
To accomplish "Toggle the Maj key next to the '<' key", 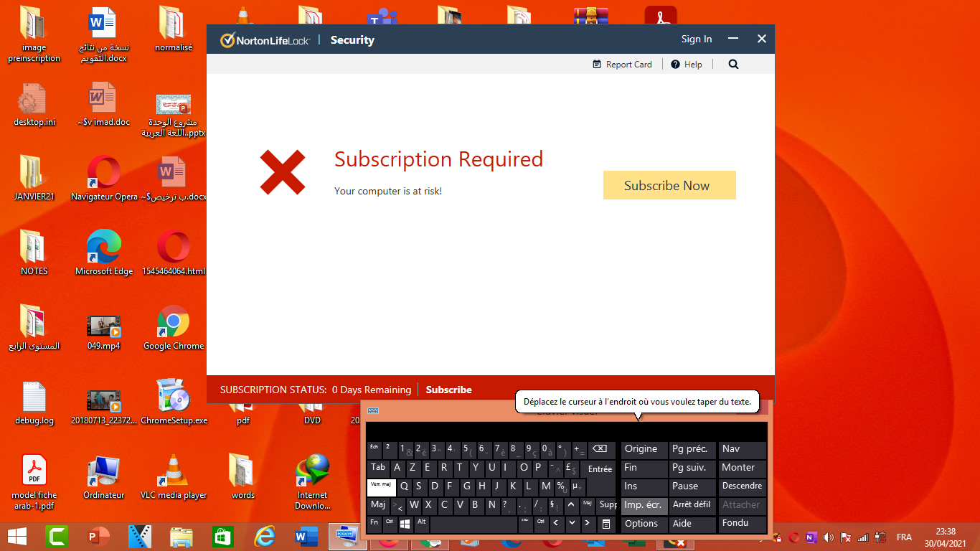I will point(378,507).
